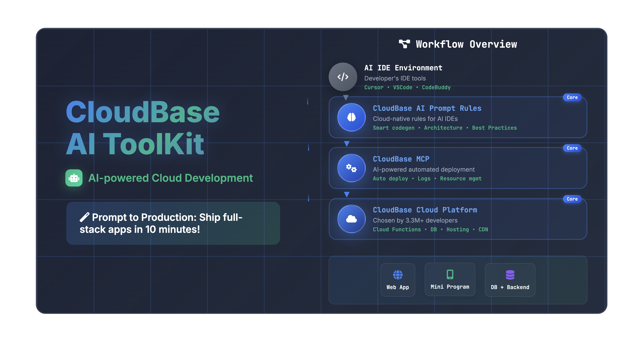This screenshot has width=644, height=344.
Task: Click the Core badge on Cloud Platform card
Action: click(x=572, y=199)
